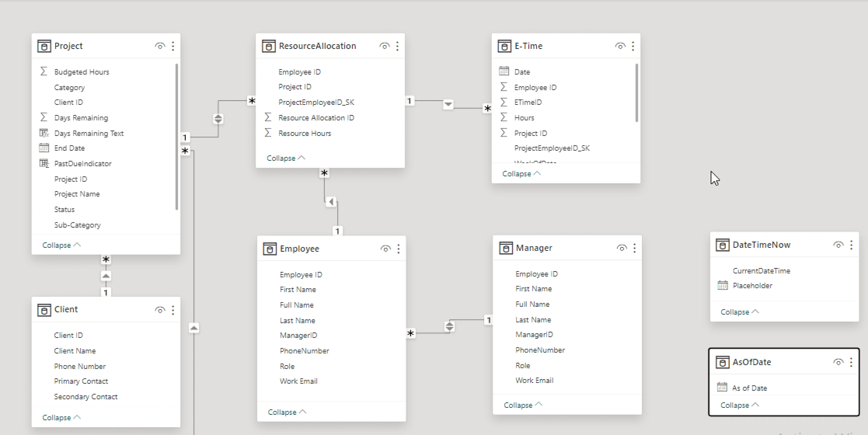This screenshot has height=435, width=868.
Task: Select Sub-Category field in Project table
Action: (x=77, y=225)
